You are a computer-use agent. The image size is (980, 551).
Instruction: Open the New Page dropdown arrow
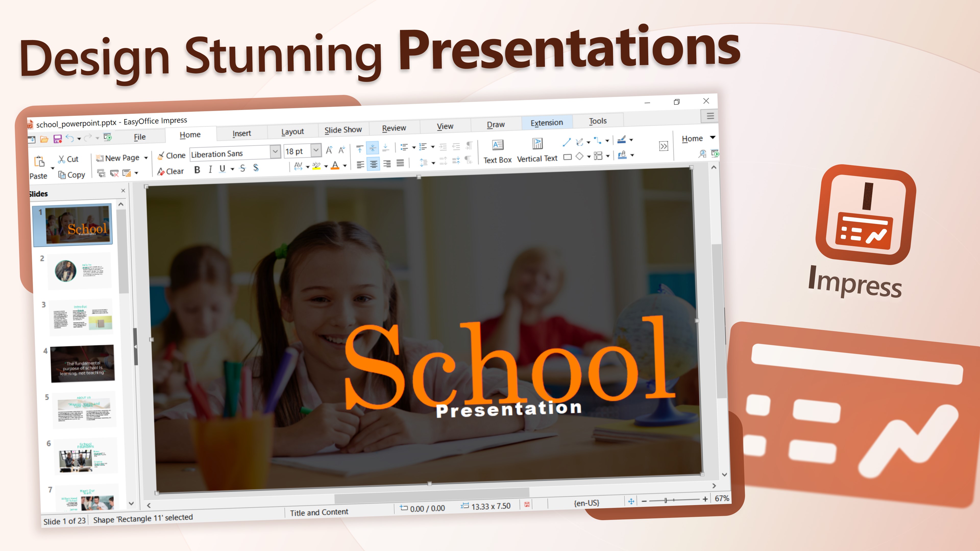pyautogui.click(x=146, y=158)
